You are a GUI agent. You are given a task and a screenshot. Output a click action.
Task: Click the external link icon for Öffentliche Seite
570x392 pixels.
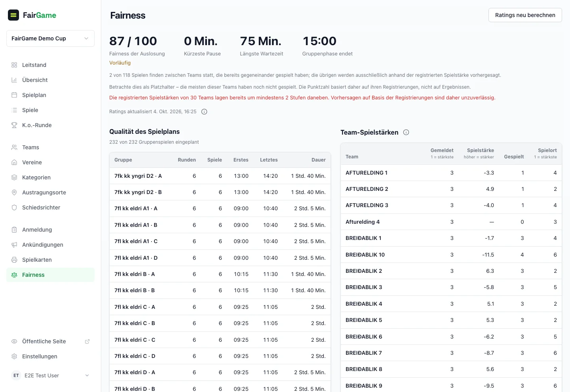point(87,341)
